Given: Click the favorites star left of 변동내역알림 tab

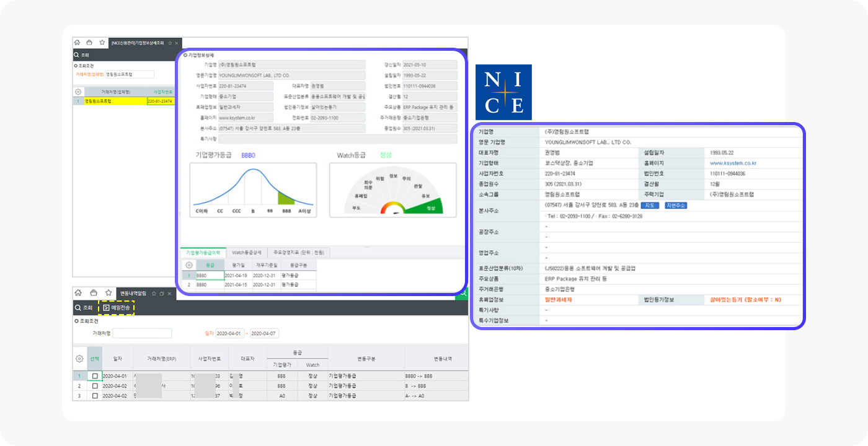Looking at the screenshot, I should point(108,293).
